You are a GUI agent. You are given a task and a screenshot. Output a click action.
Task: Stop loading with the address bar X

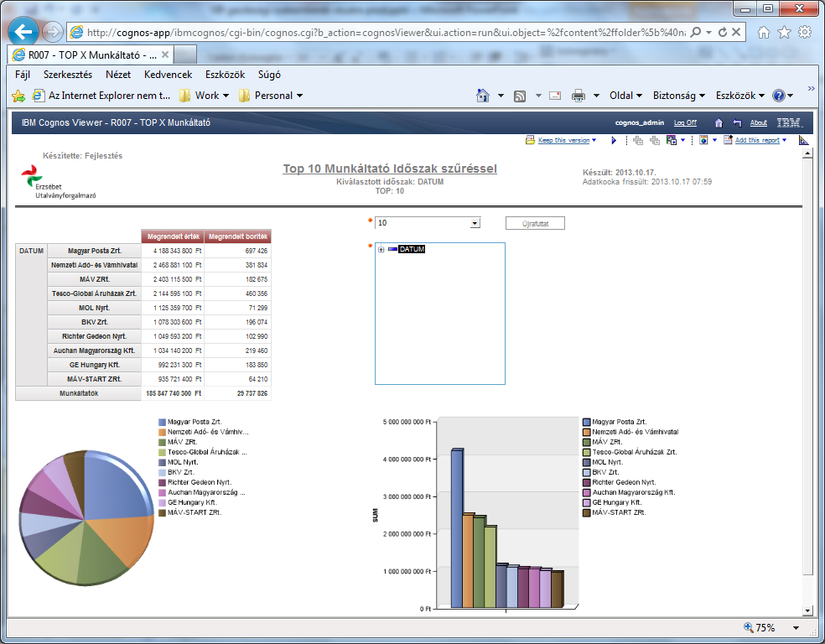[x=736, y=32]
